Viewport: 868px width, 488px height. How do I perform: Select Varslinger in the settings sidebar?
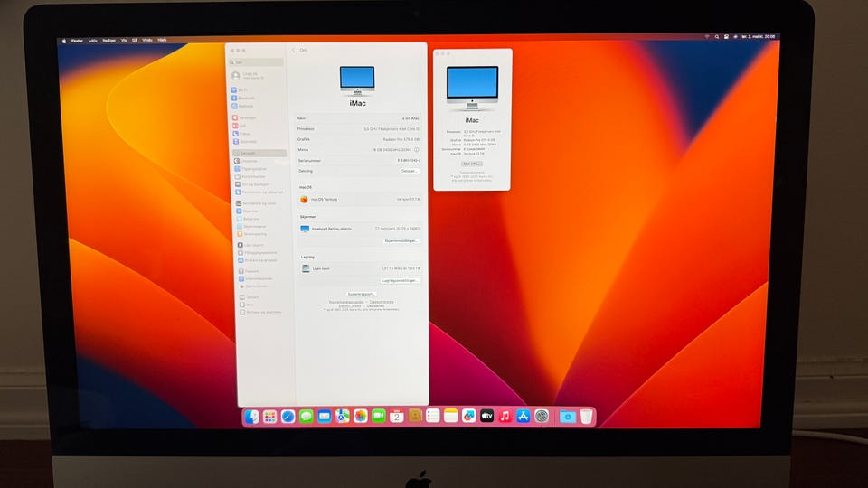[245, 117]
